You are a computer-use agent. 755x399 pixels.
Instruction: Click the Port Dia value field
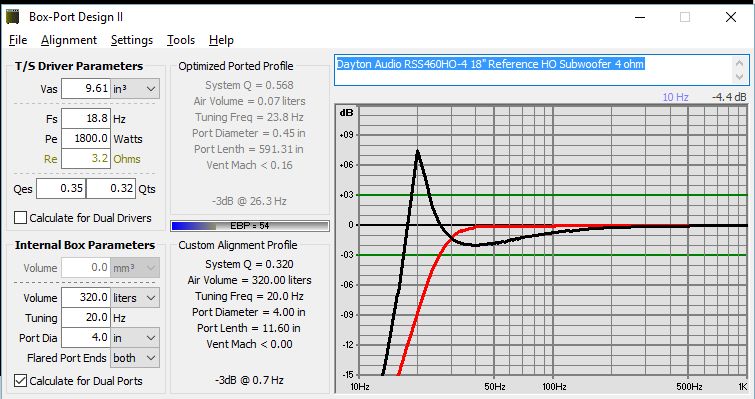(x=86, y=337)
